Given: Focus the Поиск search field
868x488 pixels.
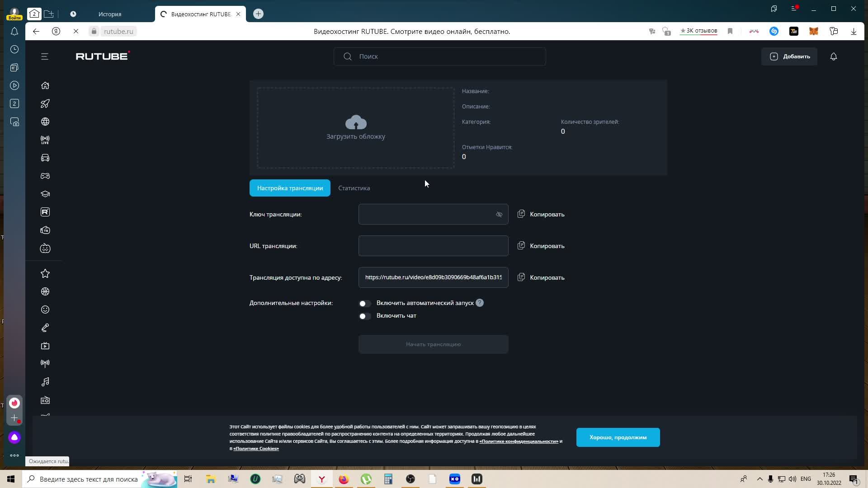Looking at the screenshot, I should (439, 56).
